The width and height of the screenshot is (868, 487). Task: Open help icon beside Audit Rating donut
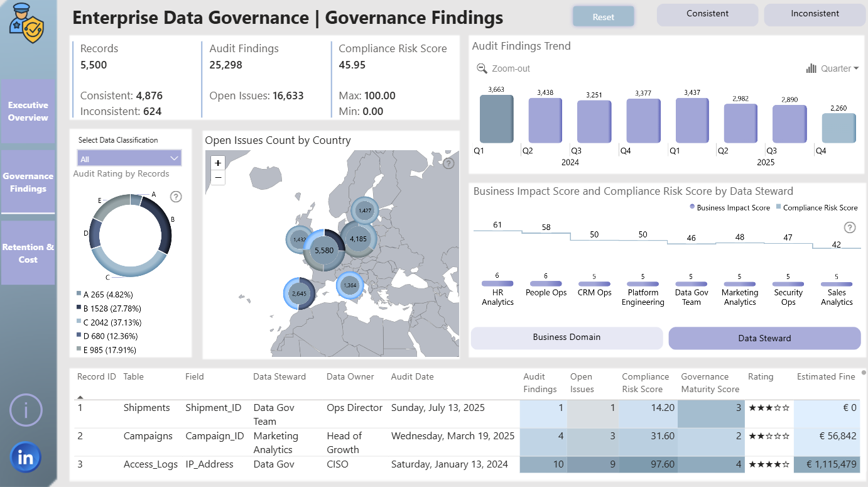176,197
